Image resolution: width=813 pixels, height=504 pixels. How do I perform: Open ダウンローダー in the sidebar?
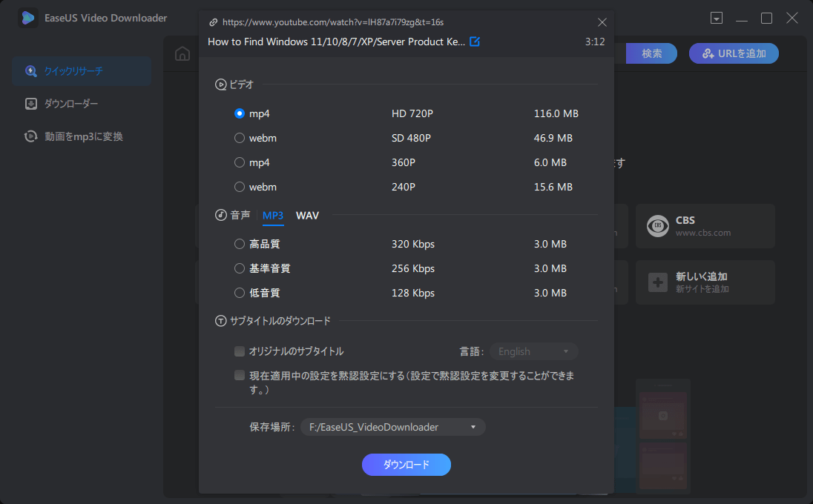coord(70,104)
